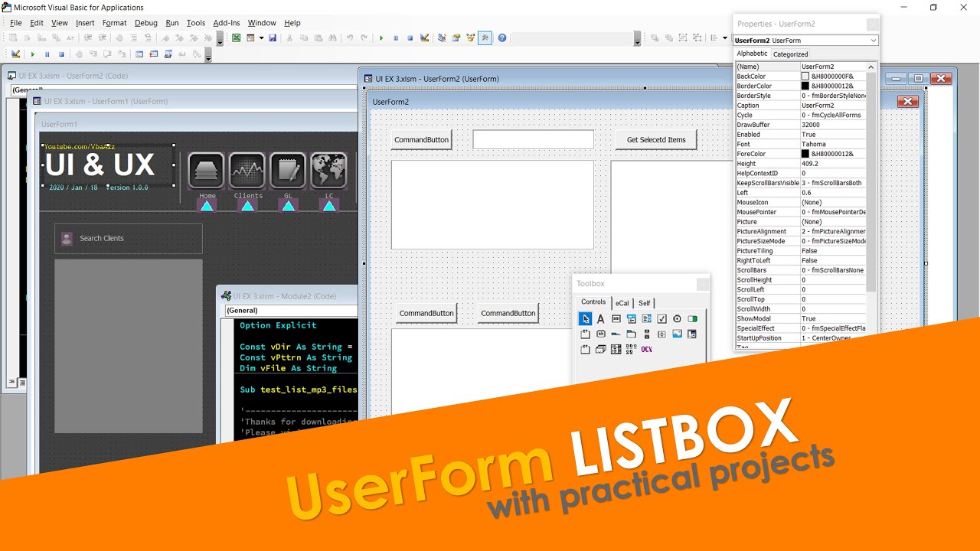
Task: Select the StartUpPosition property row
Action: [x=801, y=337]
